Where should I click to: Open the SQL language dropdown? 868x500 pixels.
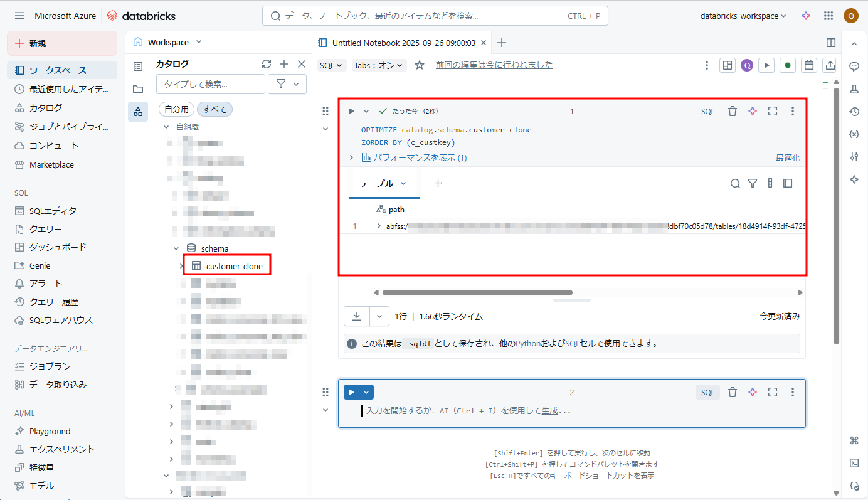[332, 65]
